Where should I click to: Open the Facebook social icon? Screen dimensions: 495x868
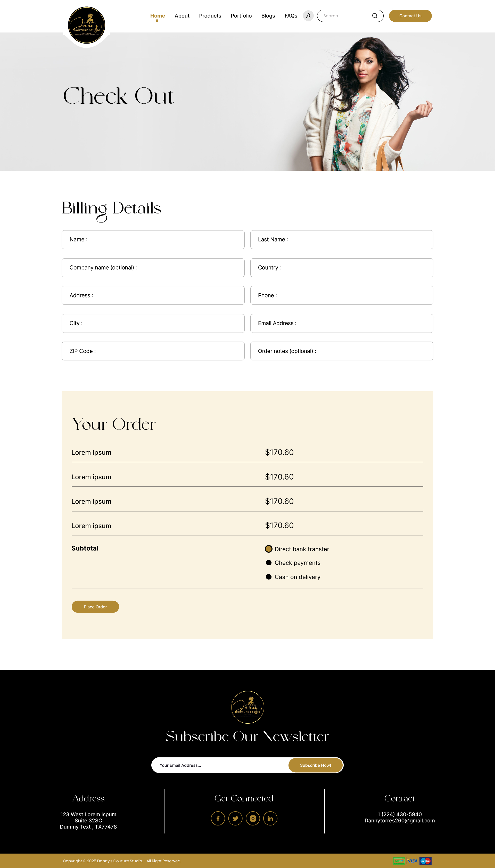pyautogui.click(x=218, y=819)
